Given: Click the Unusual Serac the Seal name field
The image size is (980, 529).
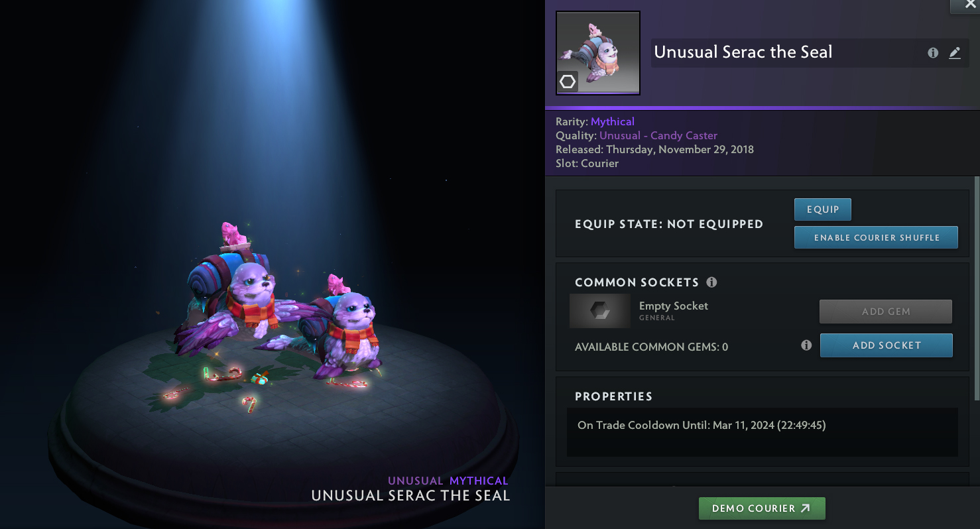Looking at the screenshot, I should (x=782, y=53).
